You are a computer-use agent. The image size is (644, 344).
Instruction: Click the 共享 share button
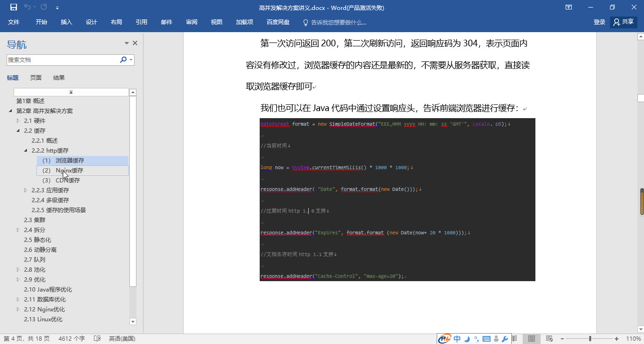tap(624, 22)
